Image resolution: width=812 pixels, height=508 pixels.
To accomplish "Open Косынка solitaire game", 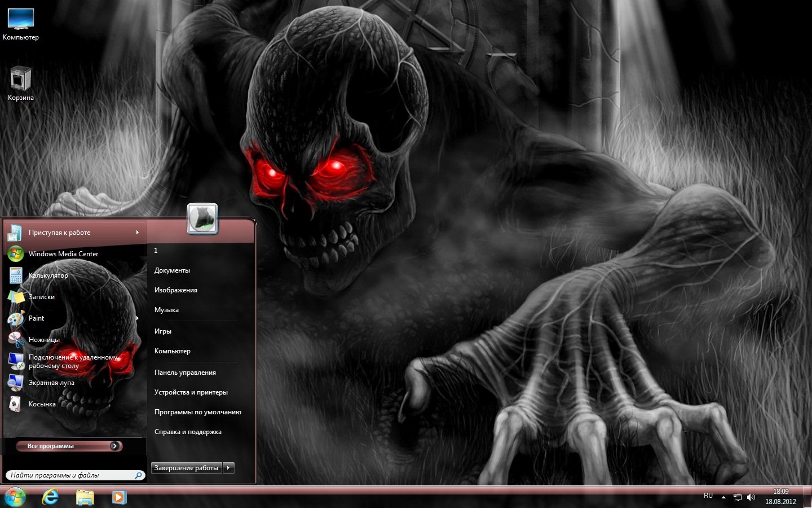I will (x=42, y=404).
